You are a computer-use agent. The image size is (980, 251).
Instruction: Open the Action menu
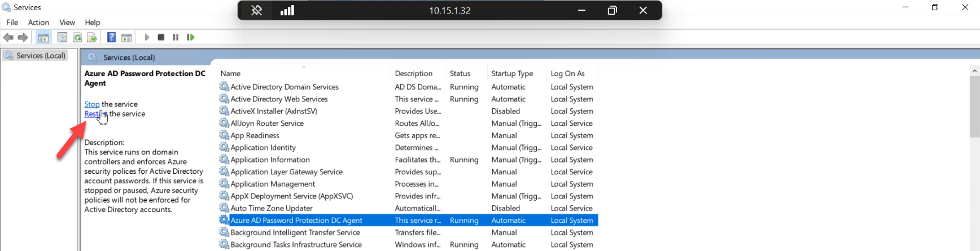(x=38, y=23)
